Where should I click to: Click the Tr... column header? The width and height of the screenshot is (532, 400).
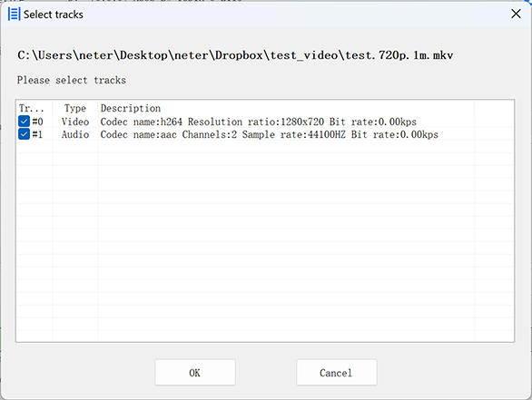tap(34, 108)
